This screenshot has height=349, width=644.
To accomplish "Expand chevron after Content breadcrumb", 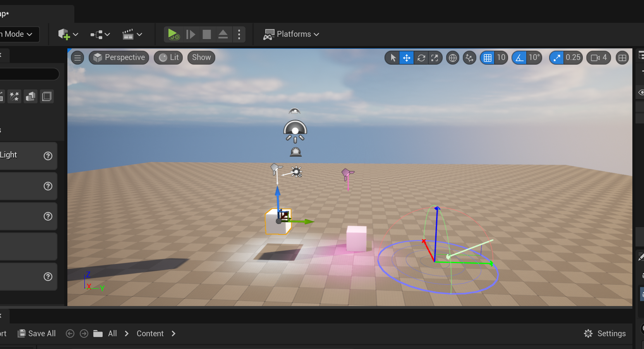I will 173,334.
